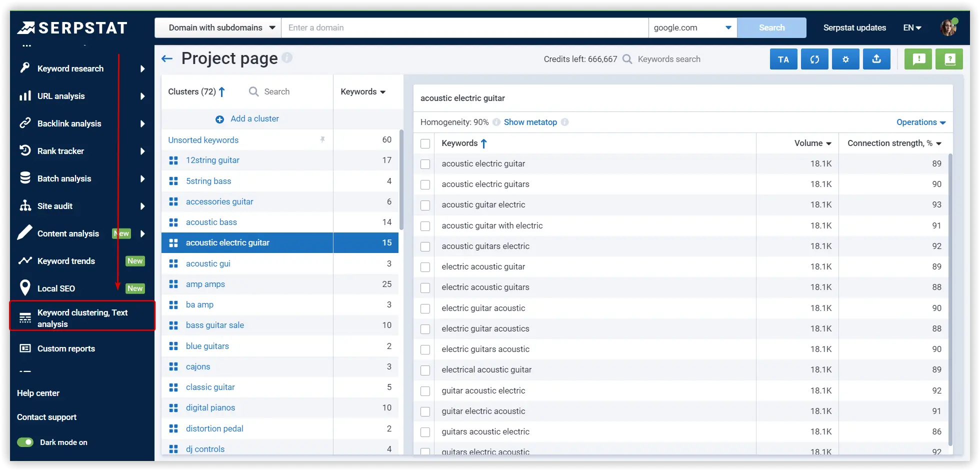The height and width of the screenshot is (471, 980).
Task: Open Domain with subdomains dropdown
Action: (x=218, y=27)
